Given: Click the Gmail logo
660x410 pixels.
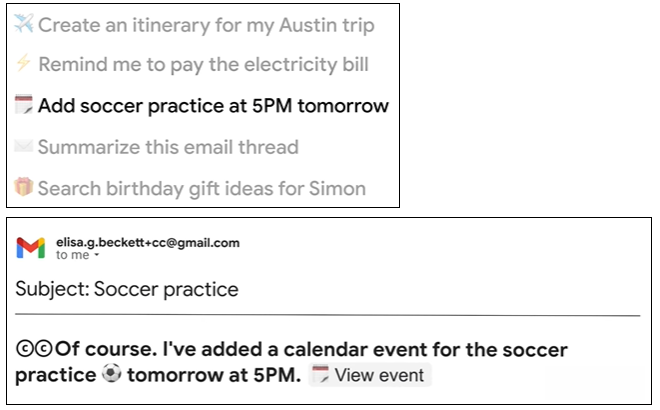Looking at the screenshot, I should coord(31,248).
